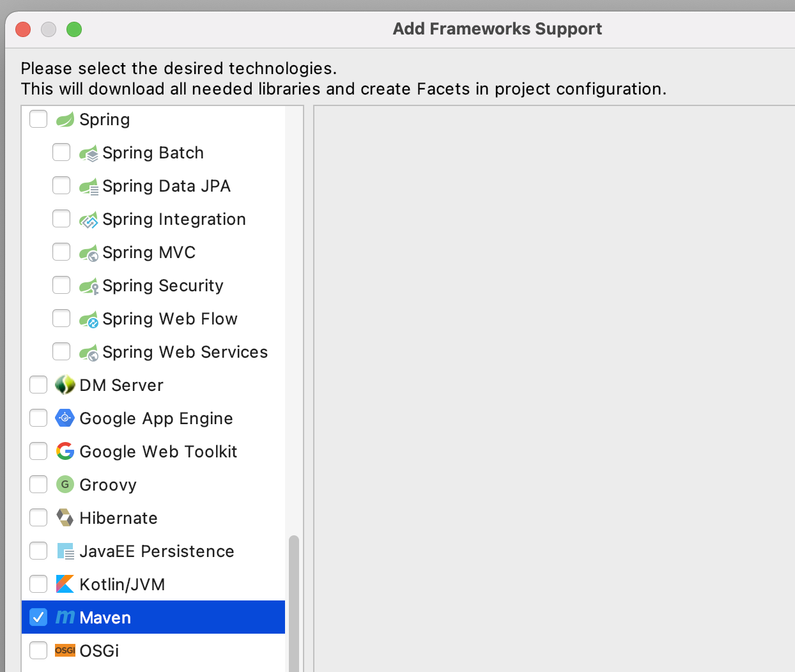The height and width of the screenshot is (672, 795).
Task: Select the Spring Web Flow label
Action: 170,319
